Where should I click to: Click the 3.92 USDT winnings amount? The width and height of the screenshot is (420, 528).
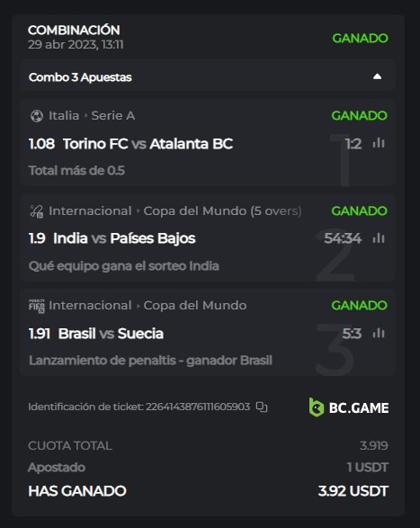(x=353, y=491)
